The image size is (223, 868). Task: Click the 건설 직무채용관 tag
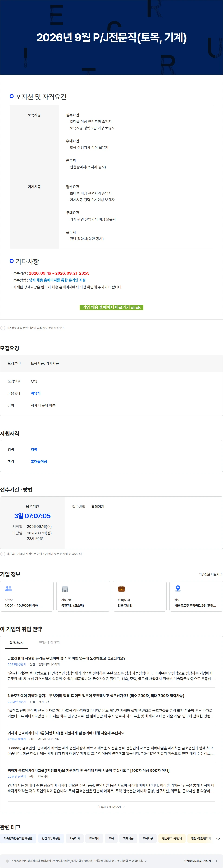point(51,838)
